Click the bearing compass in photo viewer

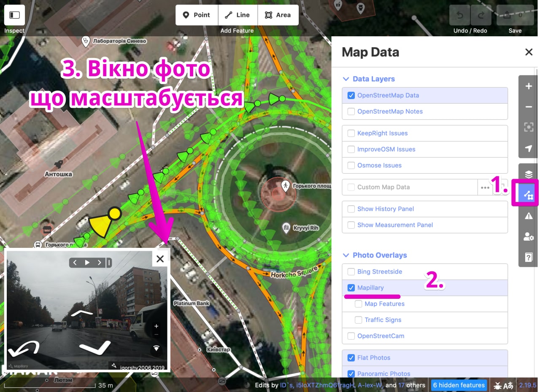pyautogui.click(x=156, y=349)
